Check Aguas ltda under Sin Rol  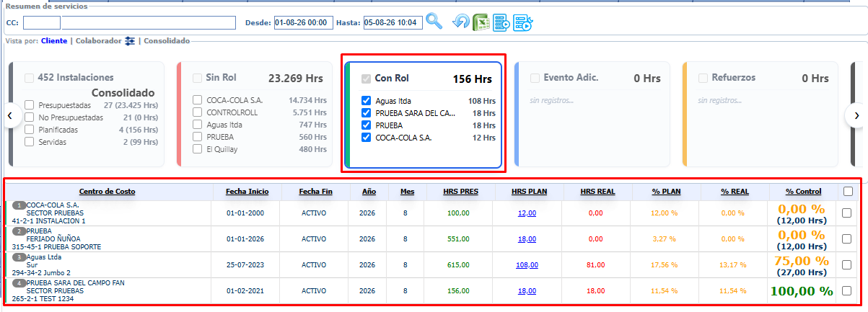tap(198, 125)
